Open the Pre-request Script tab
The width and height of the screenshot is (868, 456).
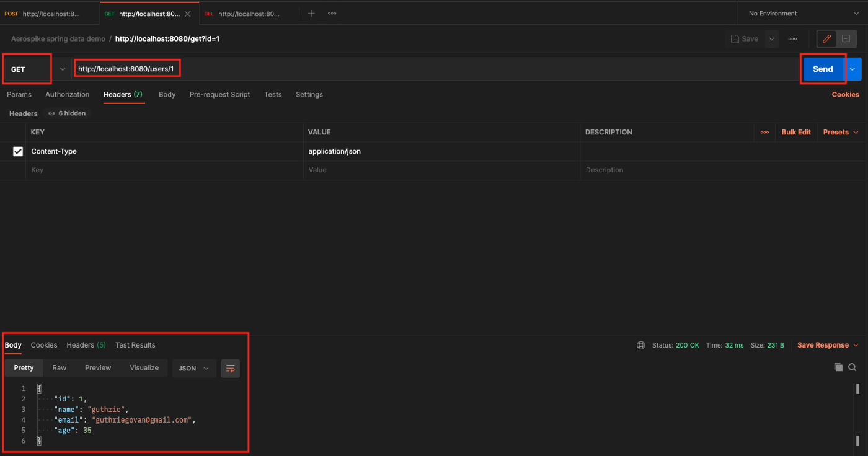[x=220, y=95]
